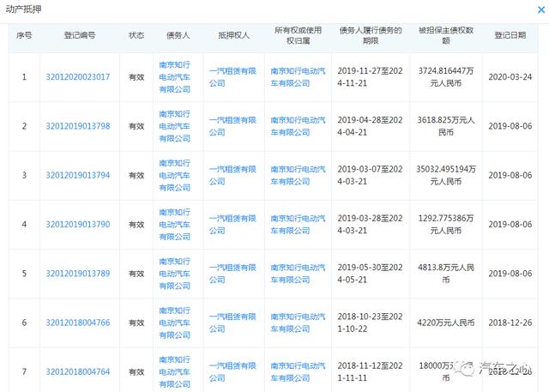The image size is (549, 392).
Task: Open mortgagee 一汽租赁有限公司 in row 4
Action: (232, 225)
